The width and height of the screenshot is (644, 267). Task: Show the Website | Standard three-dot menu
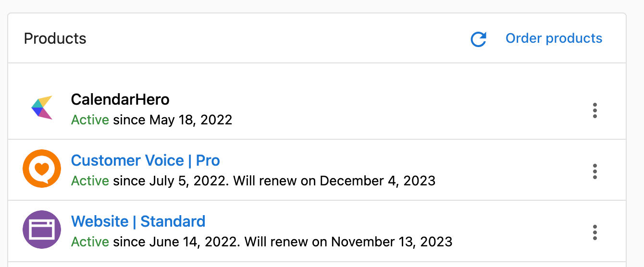point(595,232)
